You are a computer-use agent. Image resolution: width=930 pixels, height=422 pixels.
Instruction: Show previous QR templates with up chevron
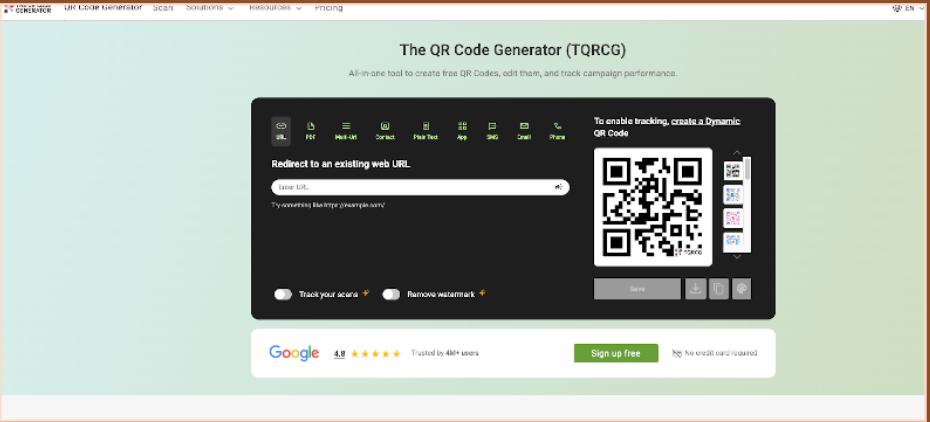[x=737, y=153]
